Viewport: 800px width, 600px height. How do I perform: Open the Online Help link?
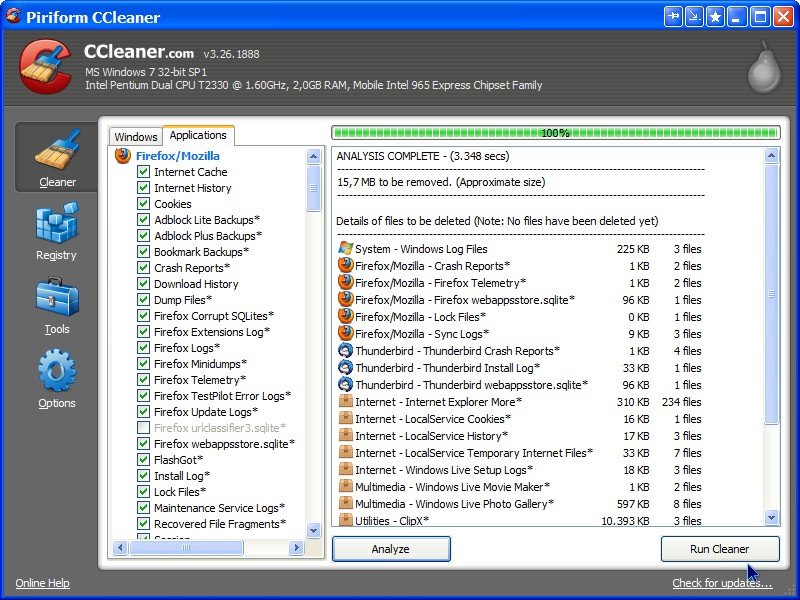point(42,583)
